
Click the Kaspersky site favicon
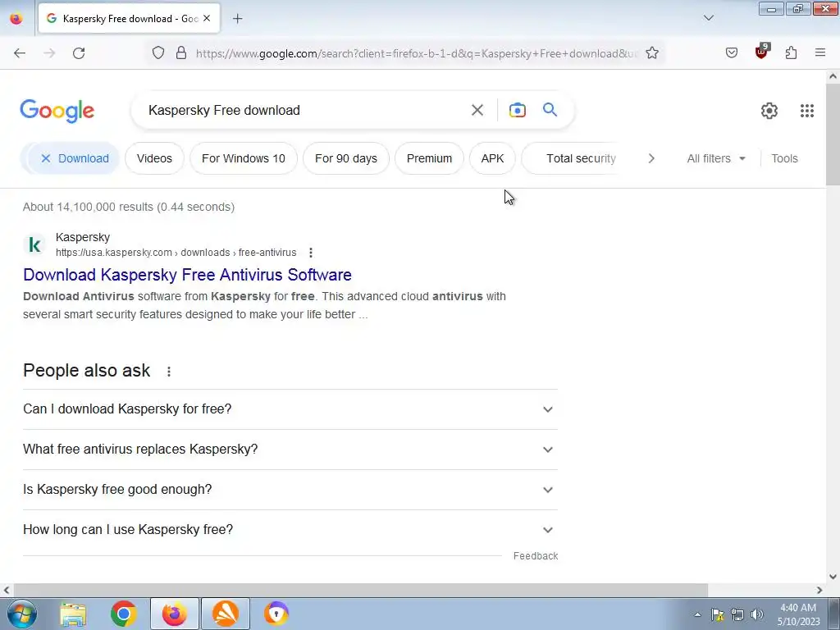pyautogui.click(x=34, y=244)
